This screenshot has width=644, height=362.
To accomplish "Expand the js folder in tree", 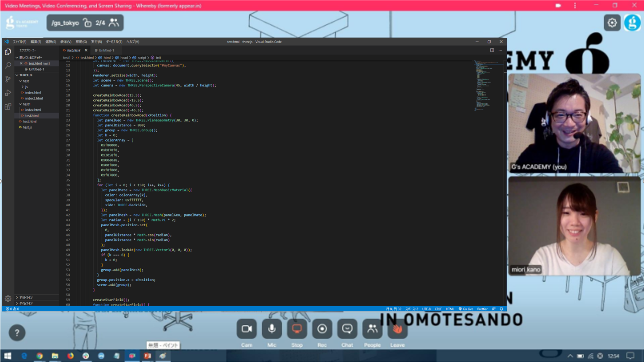I will pyautogui.click(x=26, y=87).
